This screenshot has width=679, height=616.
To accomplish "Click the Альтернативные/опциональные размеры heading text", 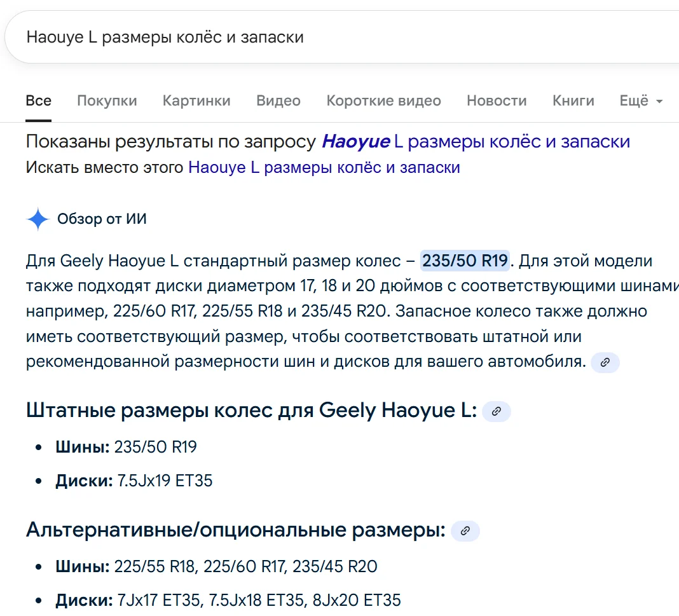I will (236, 530).
